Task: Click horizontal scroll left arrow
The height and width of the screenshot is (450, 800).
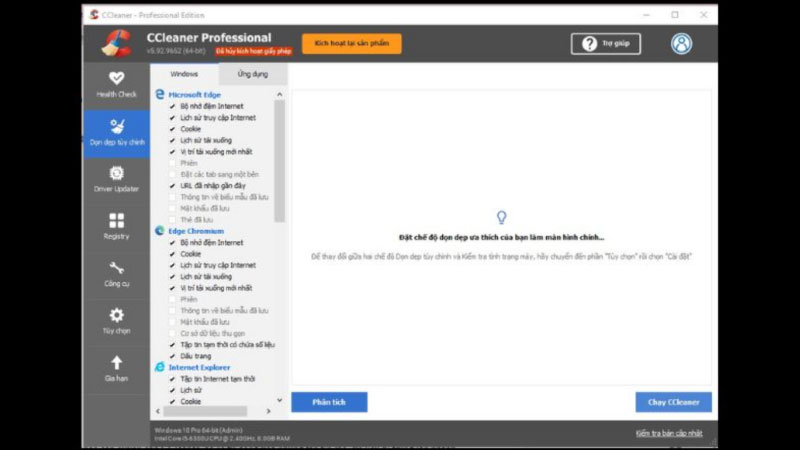Action: pos(158,411)
